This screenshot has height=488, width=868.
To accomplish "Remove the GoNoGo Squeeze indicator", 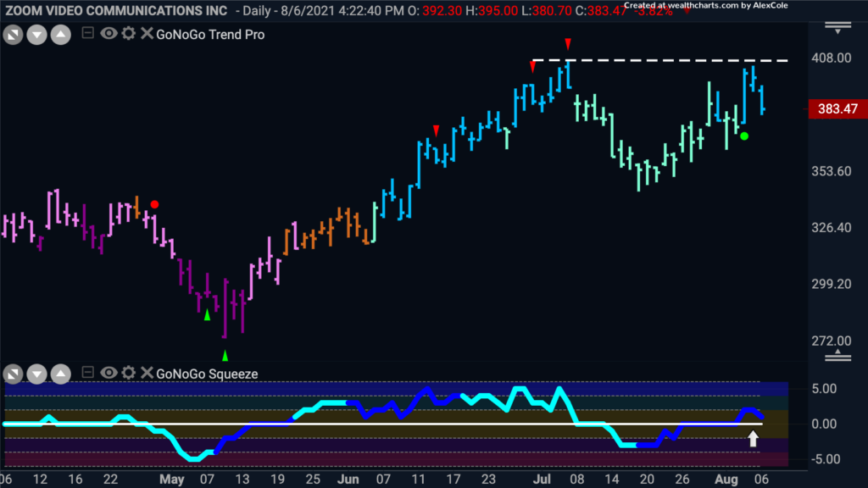I will (147, 373).
